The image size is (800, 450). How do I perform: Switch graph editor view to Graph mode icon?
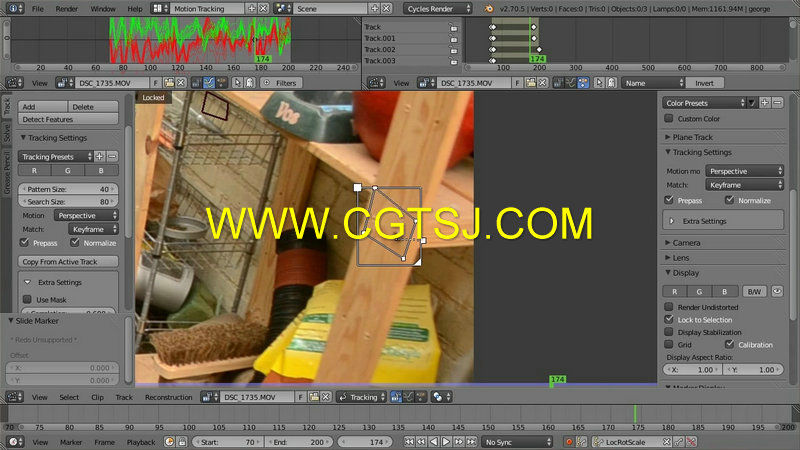click(209, 83)
